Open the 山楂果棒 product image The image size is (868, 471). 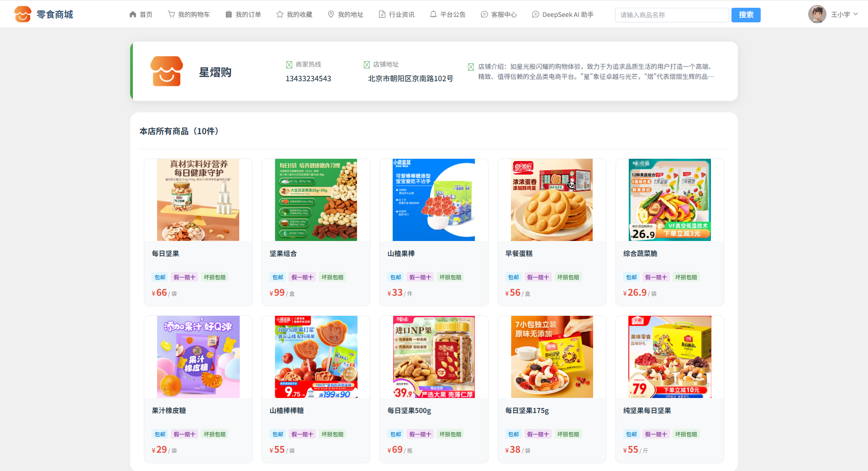coord(434,200)
